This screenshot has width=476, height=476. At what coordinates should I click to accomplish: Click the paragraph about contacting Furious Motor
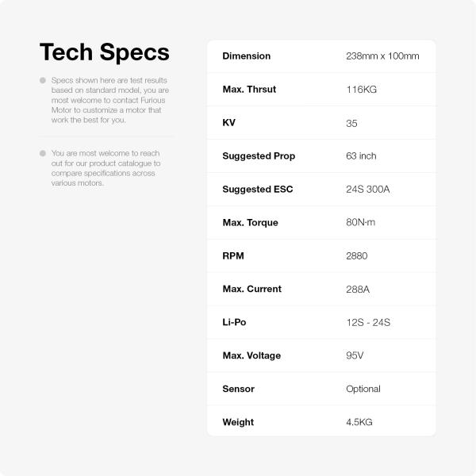109,100
